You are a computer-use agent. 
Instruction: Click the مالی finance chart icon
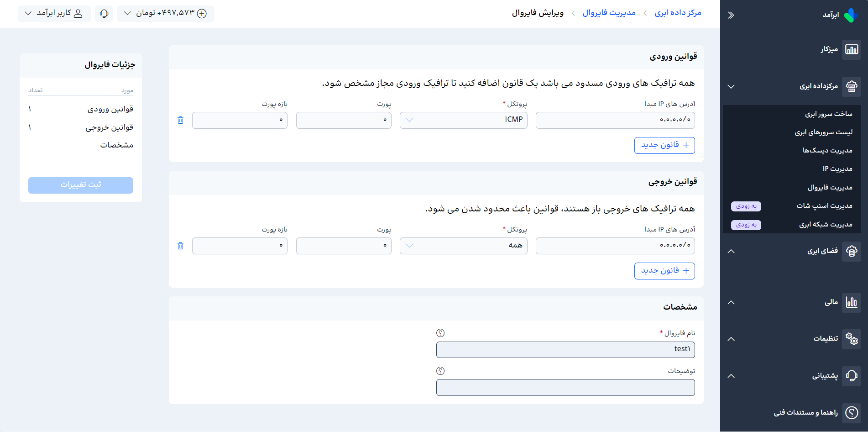852,302
